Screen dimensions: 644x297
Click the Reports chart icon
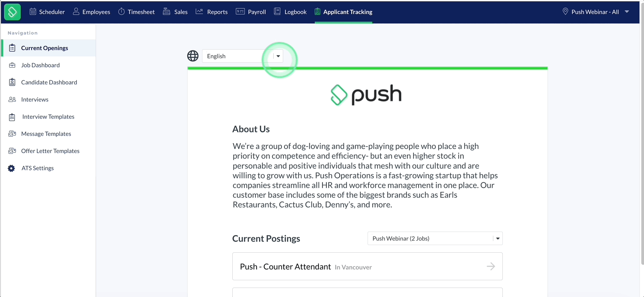[x=199, y=12]
